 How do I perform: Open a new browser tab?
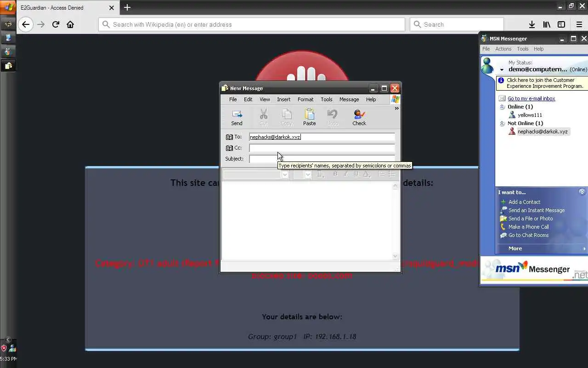(x=127, y=7)
